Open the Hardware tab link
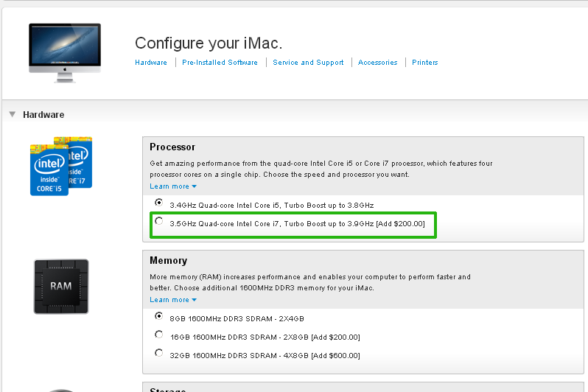This screenshot has width=588, height=392. [151, 63]
